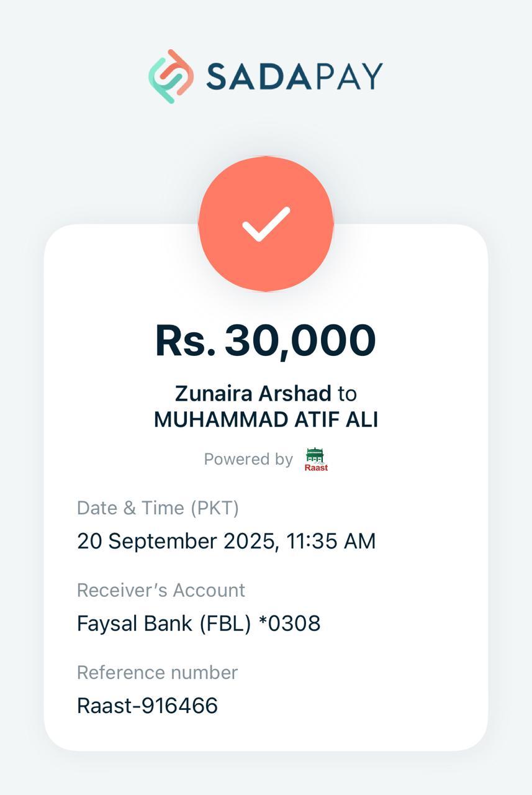Click the 11:35 AM time value
This screenshot has height=795, width=532.
pyautogui.click(x=331, y=541)
